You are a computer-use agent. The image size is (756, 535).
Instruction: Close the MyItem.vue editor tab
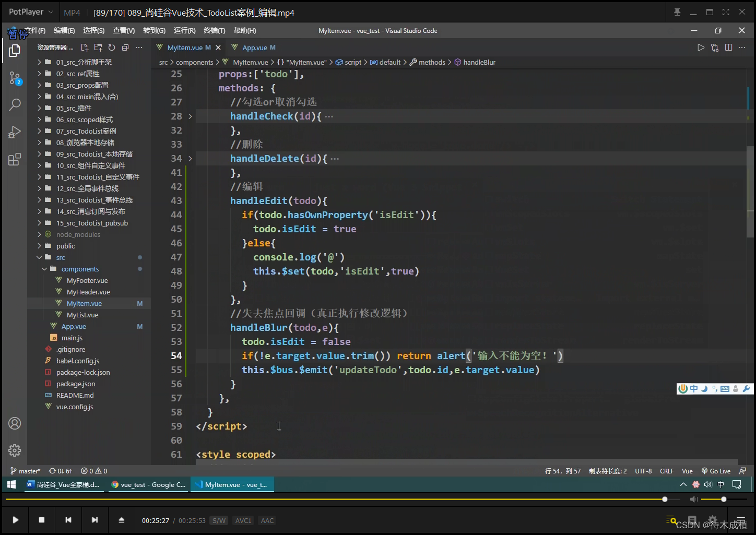point(218,47)
